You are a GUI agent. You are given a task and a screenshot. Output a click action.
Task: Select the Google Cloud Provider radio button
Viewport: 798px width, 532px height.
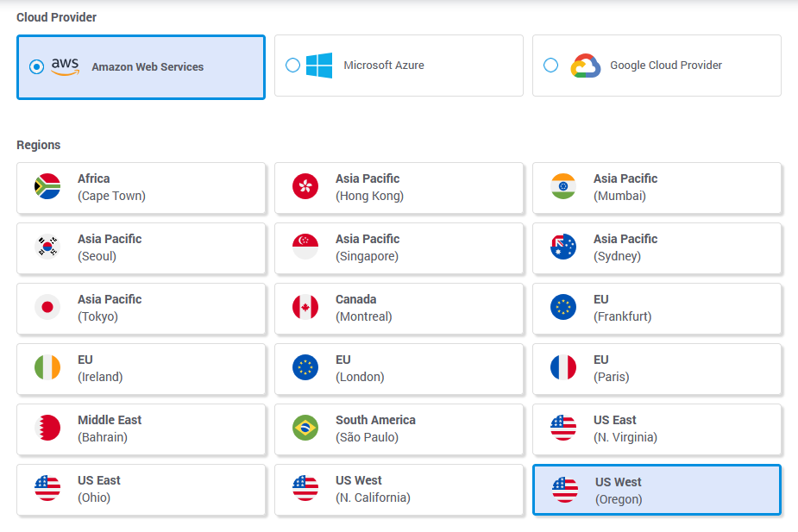[x=550, y=66]
